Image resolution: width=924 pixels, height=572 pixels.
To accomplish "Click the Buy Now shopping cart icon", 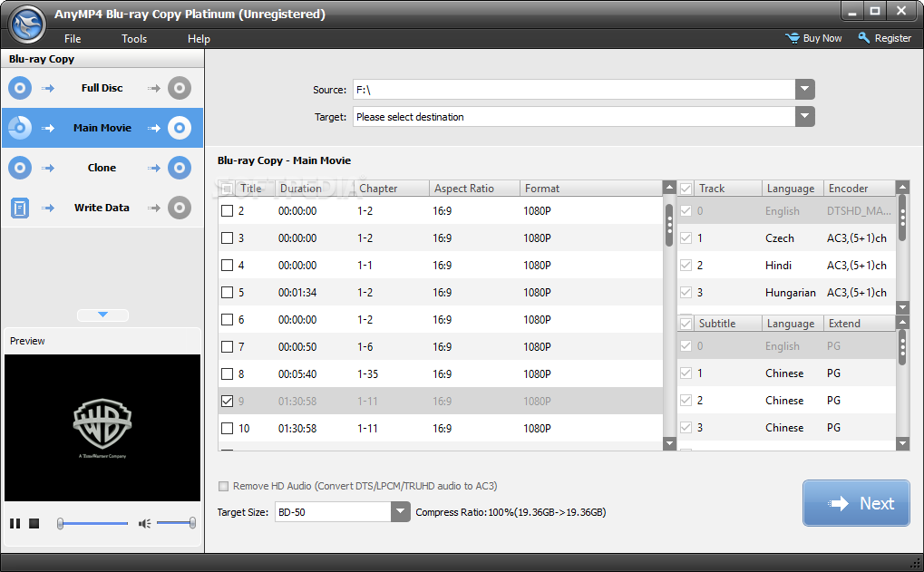I will [792, 38].
